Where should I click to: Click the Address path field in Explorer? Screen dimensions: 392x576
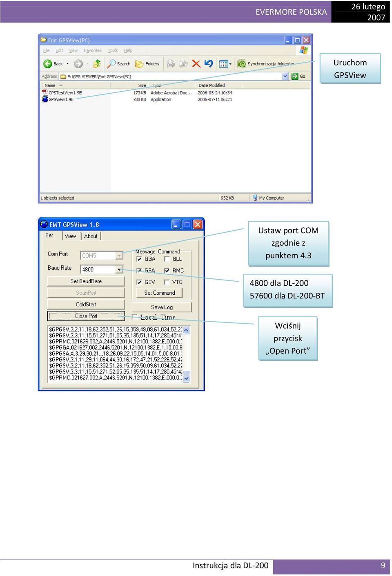(174, 76)
